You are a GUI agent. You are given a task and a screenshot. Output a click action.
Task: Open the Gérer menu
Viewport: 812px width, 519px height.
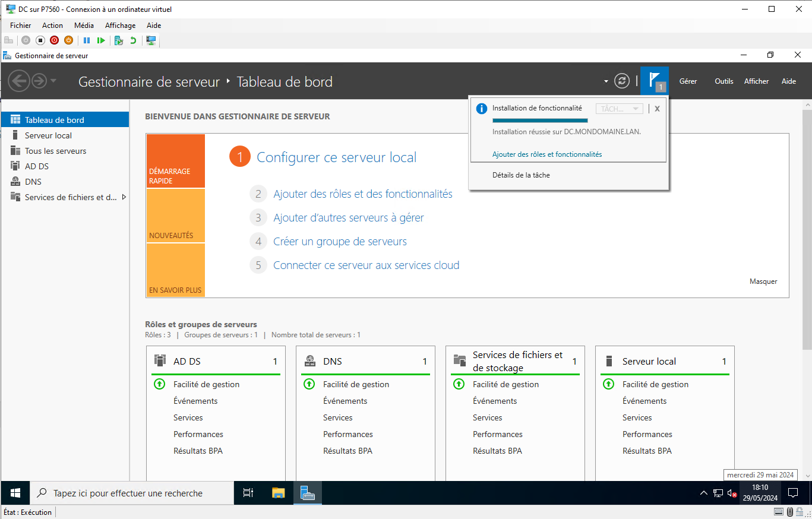click(688, 81)
